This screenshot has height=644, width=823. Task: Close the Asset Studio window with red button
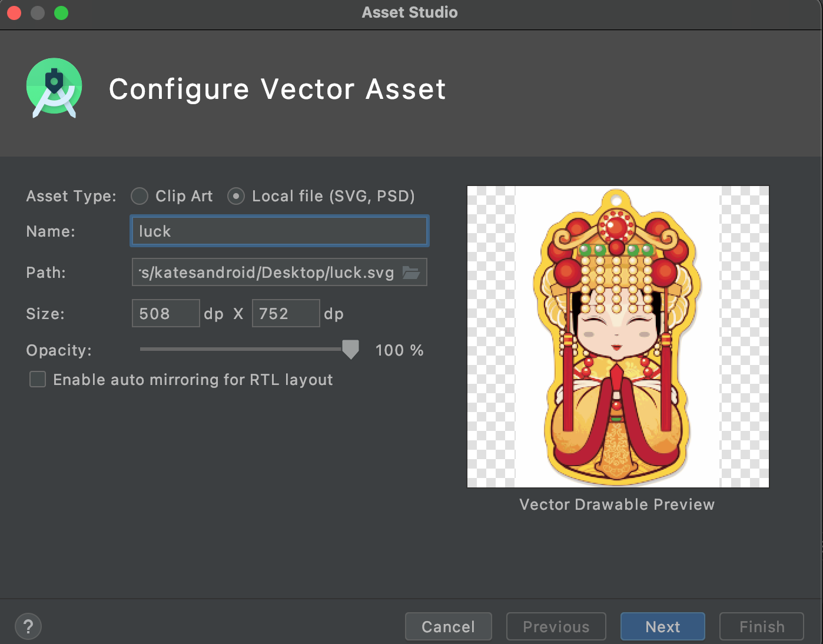(x=14, y=13)
